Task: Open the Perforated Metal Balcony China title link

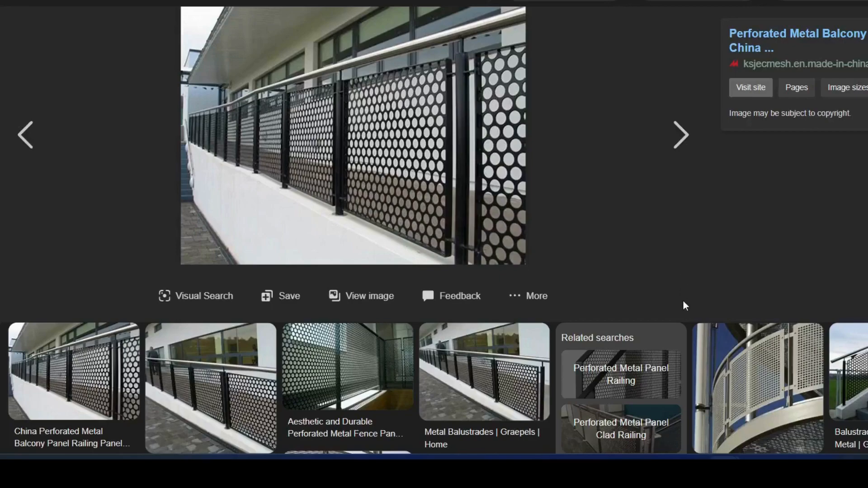Action: (797, 40)
